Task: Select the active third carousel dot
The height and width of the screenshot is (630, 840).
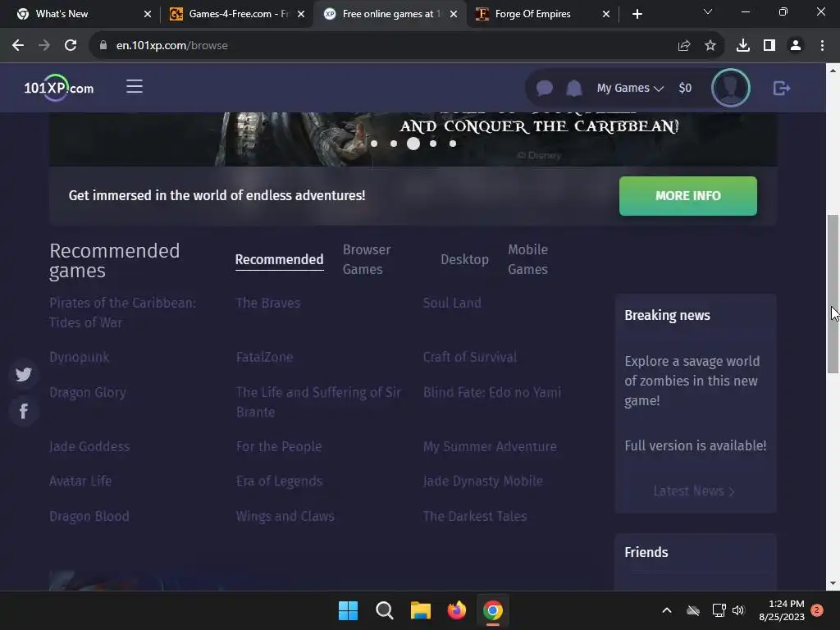Action: pyautogui.click(x=413, y=144)
